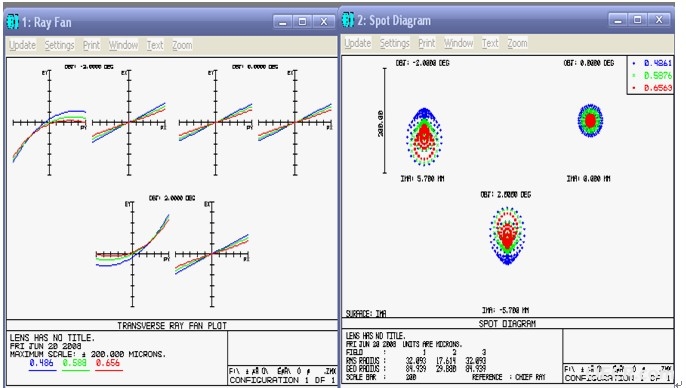This screenshot has width=686, height=388.
Task: Open Text menu in Spot Diagram window
Action: pos(490,43)
